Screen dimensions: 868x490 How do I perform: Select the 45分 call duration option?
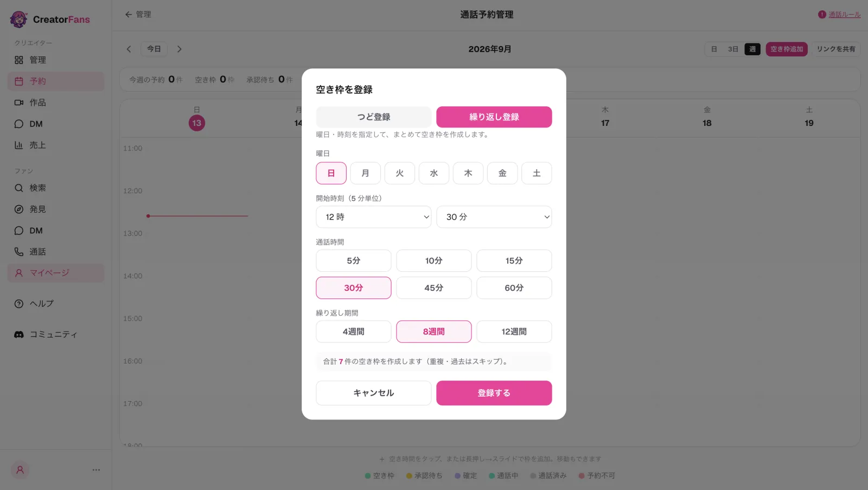click(x=434, y=288)
